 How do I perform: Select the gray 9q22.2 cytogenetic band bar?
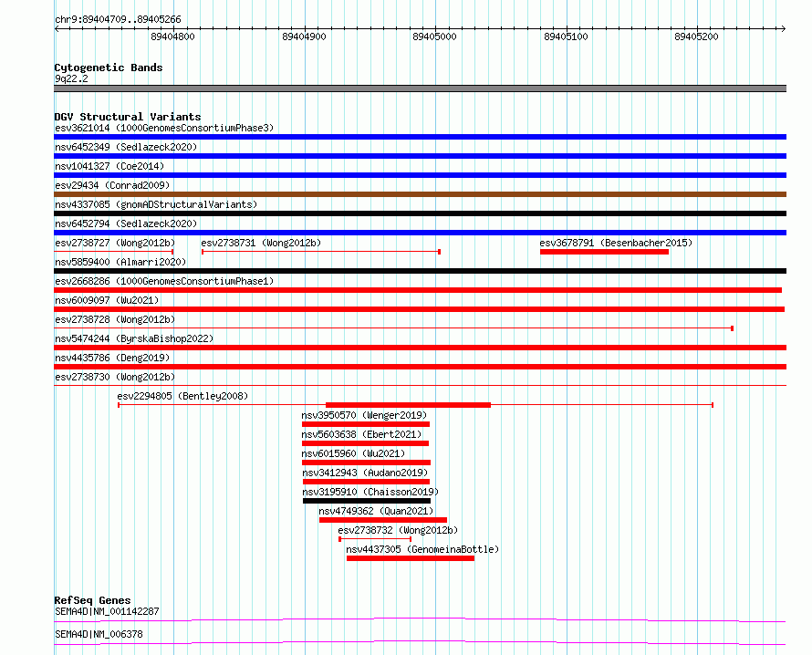(x=420, y=88)
